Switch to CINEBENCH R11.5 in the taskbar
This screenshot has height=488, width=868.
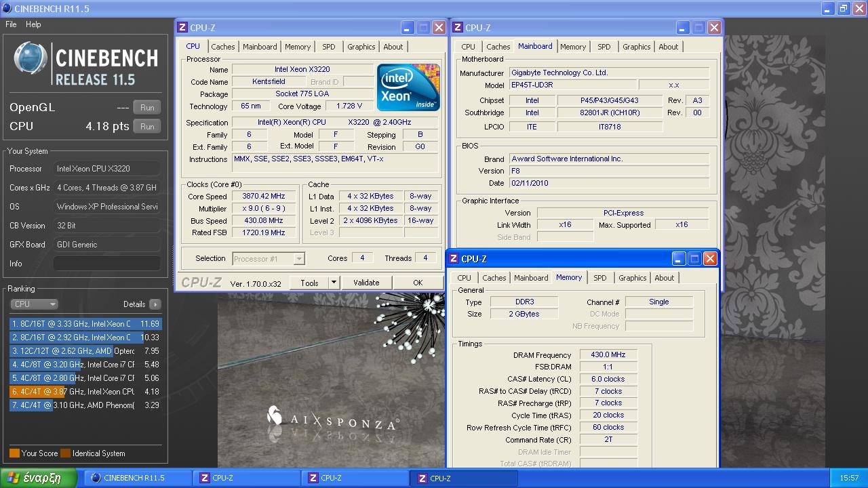137,478
